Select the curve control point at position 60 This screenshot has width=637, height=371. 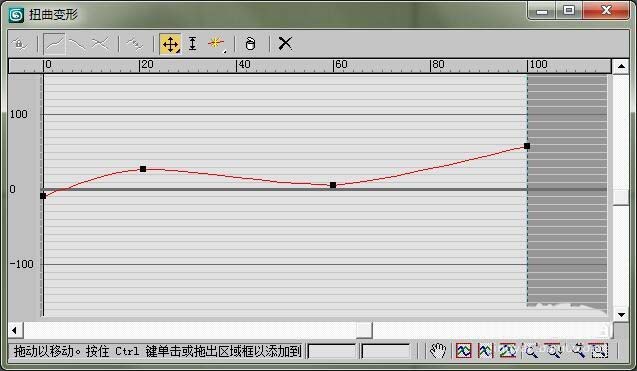pyautogui.click(x=333, y=185)
